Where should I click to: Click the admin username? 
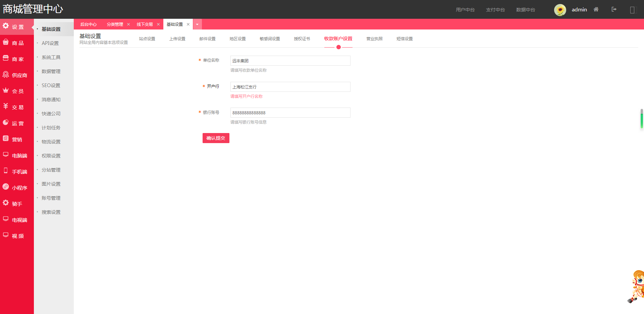[579, 10]
